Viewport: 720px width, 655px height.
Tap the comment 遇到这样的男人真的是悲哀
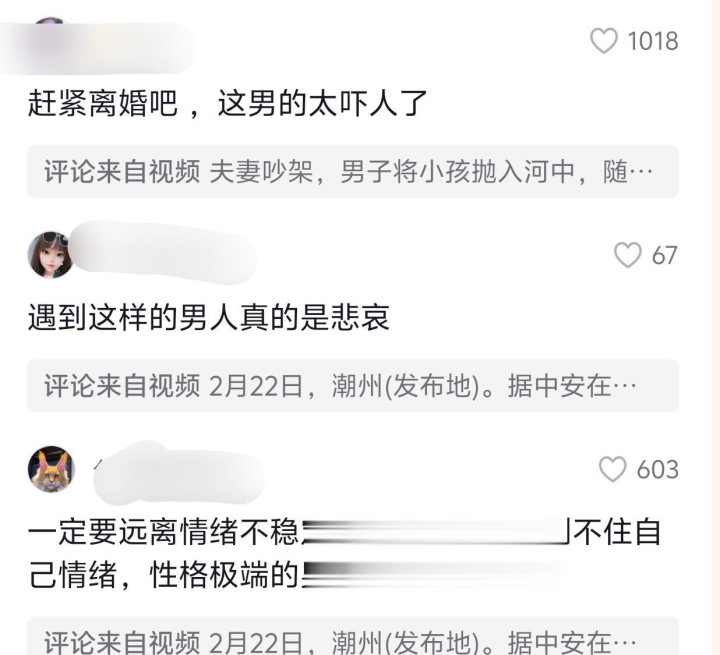[x=209, y=317]
